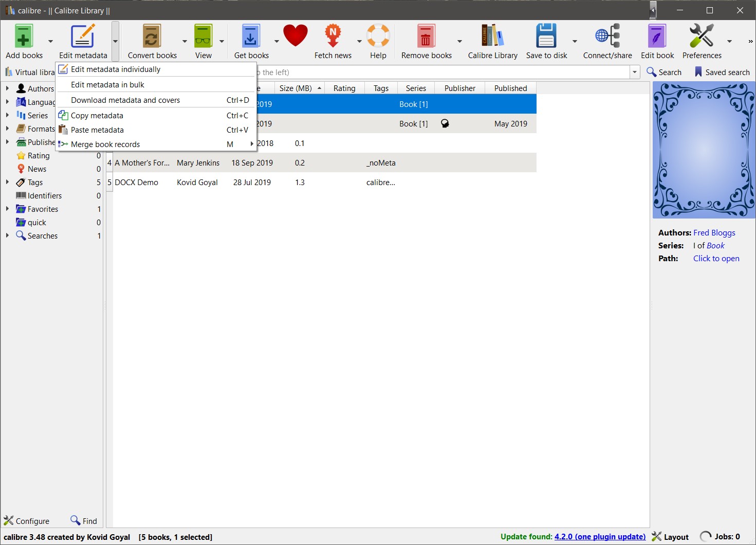Select the Rating category in tag browser
The height and width of the screenshot is (545, 756).
pos(39,155)
